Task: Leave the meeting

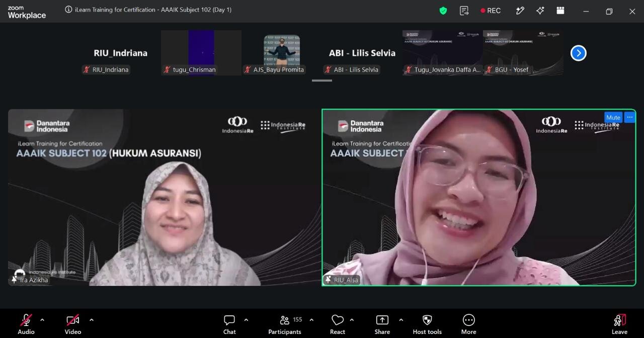Action: click(x=619, y=324)
